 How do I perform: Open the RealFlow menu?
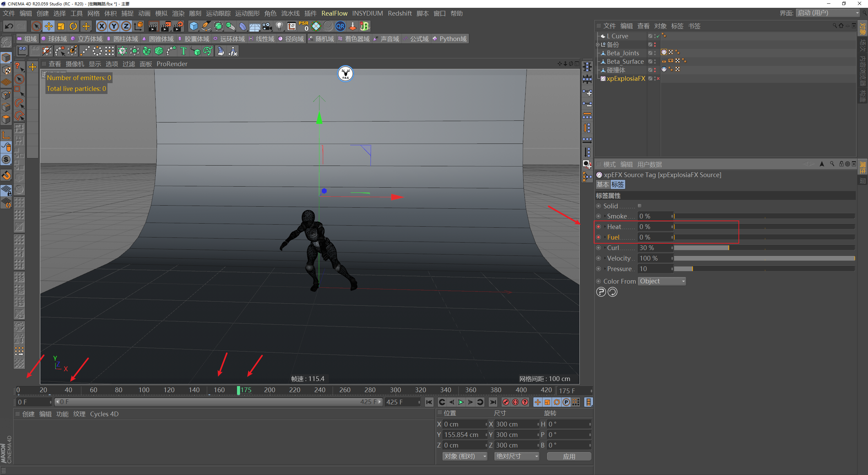[334, 13]
